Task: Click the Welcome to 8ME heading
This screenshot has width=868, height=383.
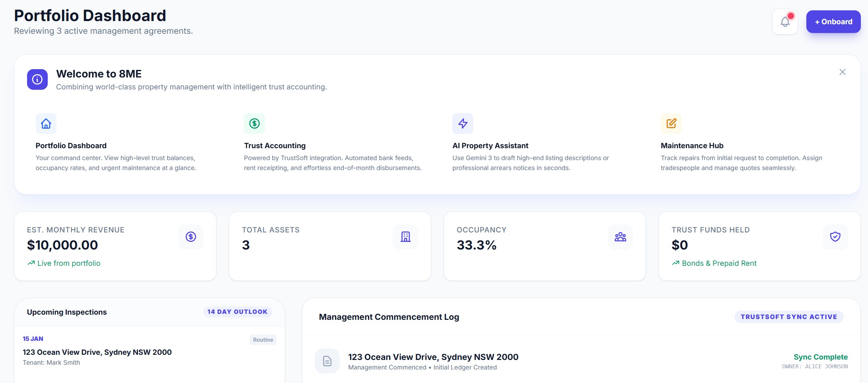Action: 99,74
